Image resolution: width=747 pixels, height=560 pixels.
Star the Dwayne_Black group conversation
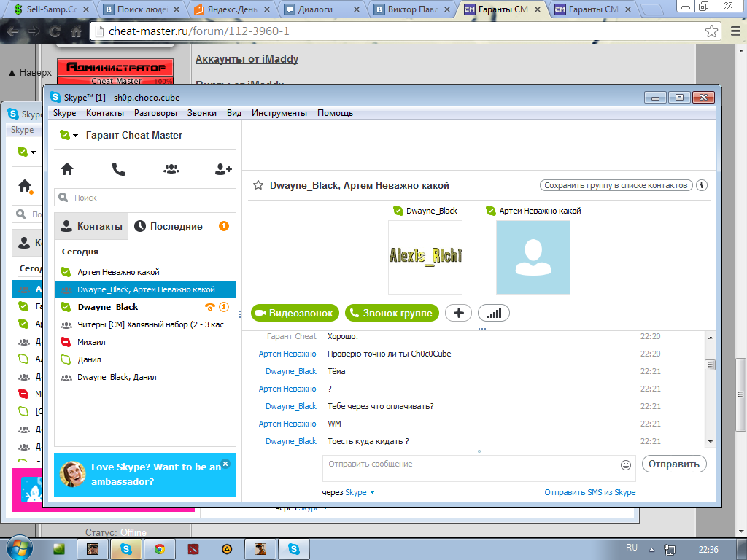(258, 185)
